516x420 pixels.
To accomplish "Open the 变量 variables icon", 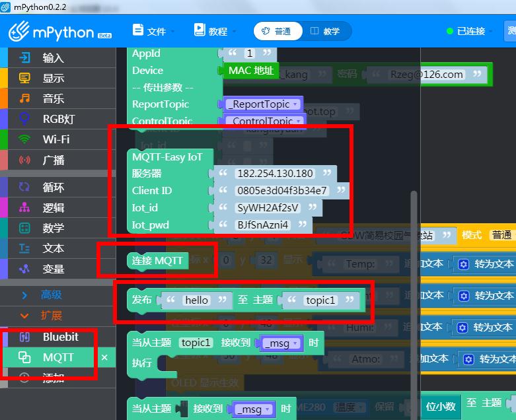I will coord(24,269).
